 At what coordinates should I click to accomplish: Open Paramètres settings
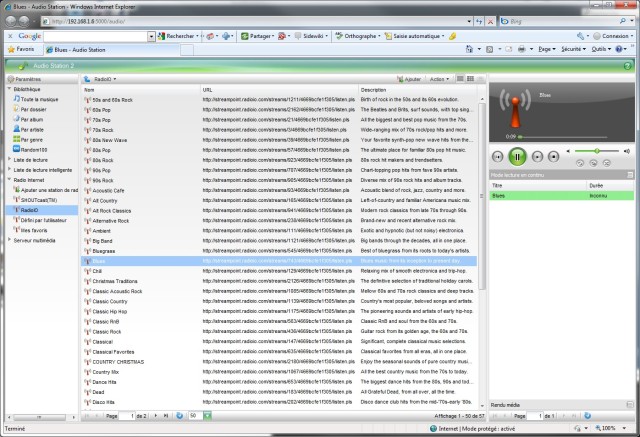pos(24,79)
